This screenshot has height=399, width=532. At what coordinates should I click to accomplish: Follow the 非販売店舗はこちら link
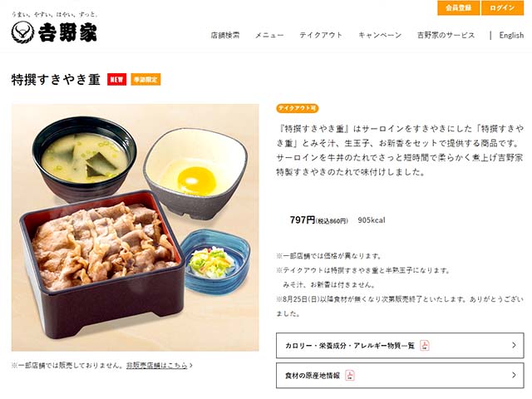157,366
